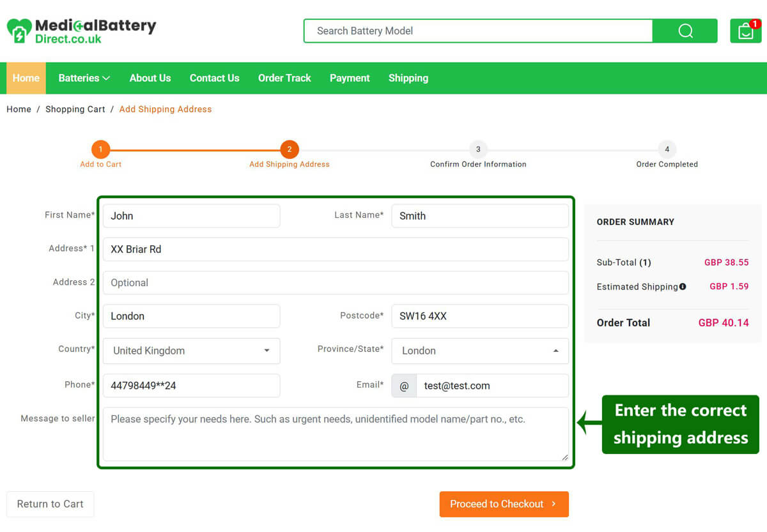Screen dimensions: 767x532
Task: Click the Return to Cart button
Action: 50,504
